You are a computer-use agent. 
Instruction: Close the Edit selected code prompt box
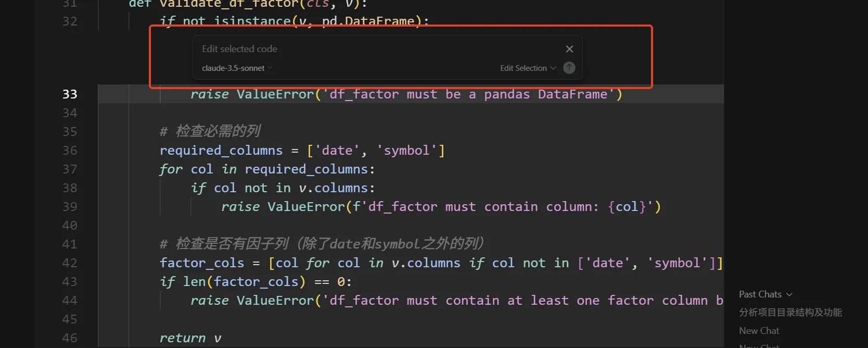pyautogui.click(x=569, y=49)
